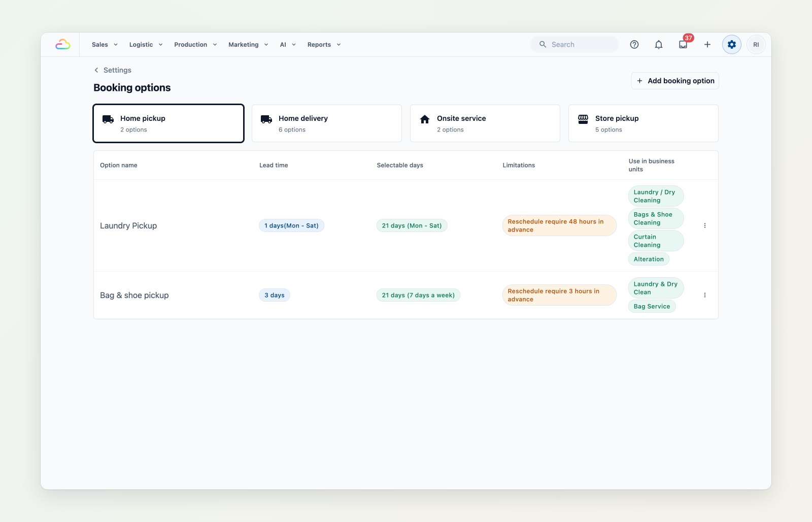Screen dimensions: 812x522
Task: Click the '21 days (Mon - Sat)' tag
Action: point(412,225)
